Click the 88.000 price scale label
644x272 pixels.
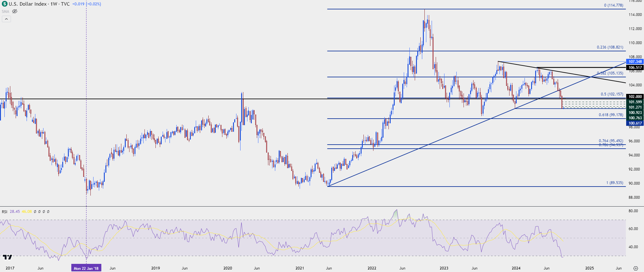pyautogui.click(x=635, y=198)
